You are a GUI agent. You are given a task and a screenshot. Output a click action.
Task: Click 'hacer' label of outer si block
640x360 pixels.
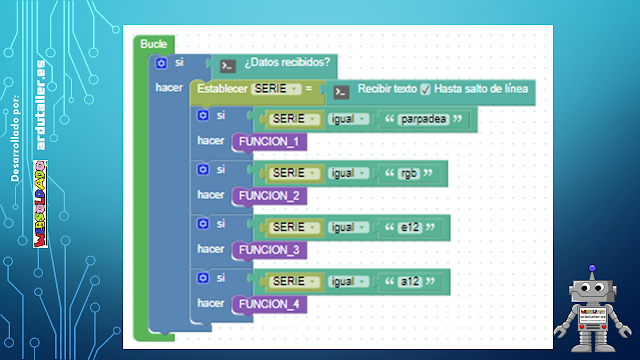pyautogui.click(x=169, y=88)
